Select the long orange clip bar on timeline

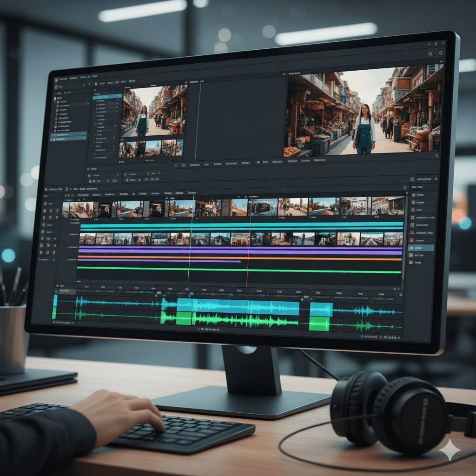pyautogui.click(x=239, y=258)
